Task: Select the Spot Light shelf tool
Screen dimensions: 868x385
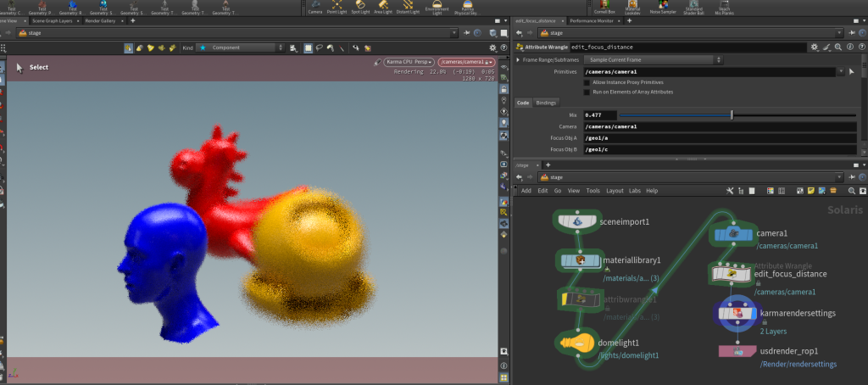Action: [x=359, y=7]
